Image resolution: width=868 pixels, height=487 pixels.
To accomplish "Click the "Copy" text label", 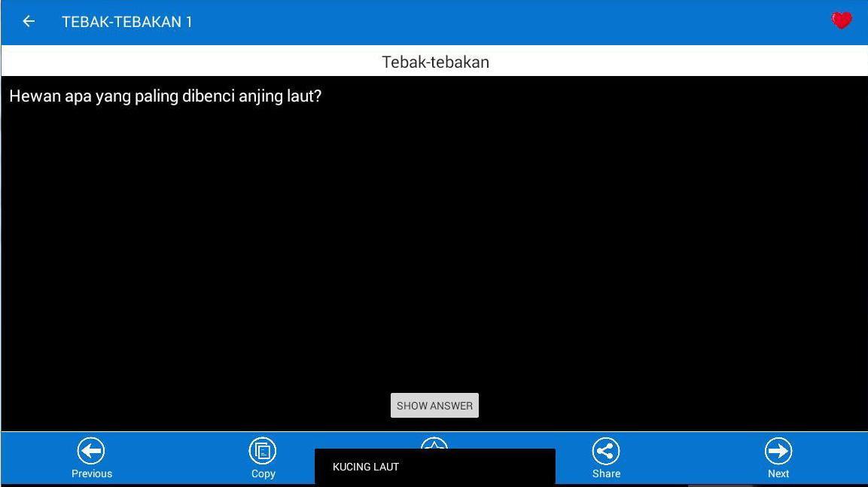I will coord(263,473).
